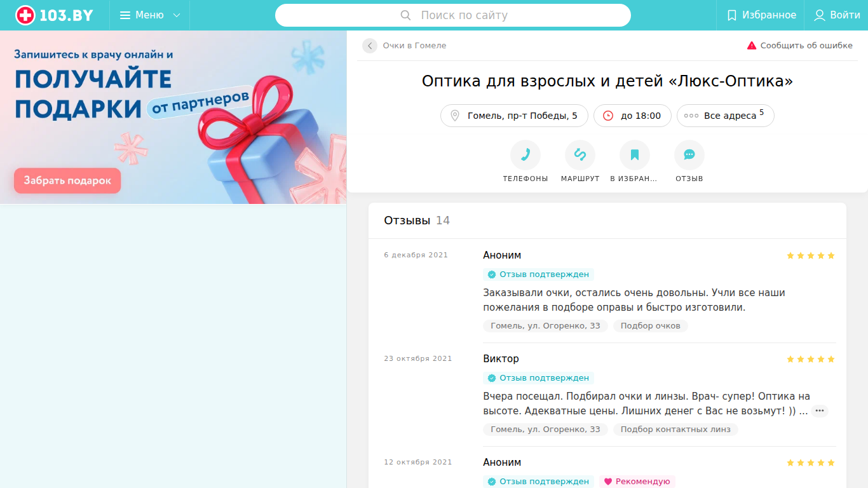Select the Подбор очков tag
Screen dimensions: 868x488
(x=650, y=326)
